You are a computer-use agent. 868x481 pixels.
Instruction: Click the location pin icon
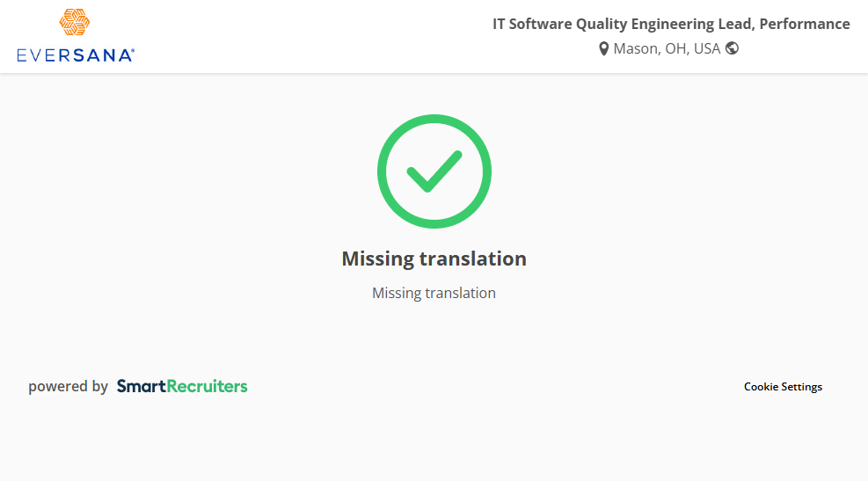point(604,49)
